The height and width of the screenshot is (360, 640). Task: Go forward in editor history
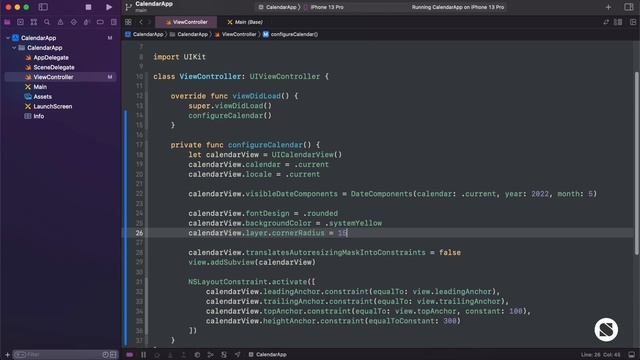click(x=149, y=22)
